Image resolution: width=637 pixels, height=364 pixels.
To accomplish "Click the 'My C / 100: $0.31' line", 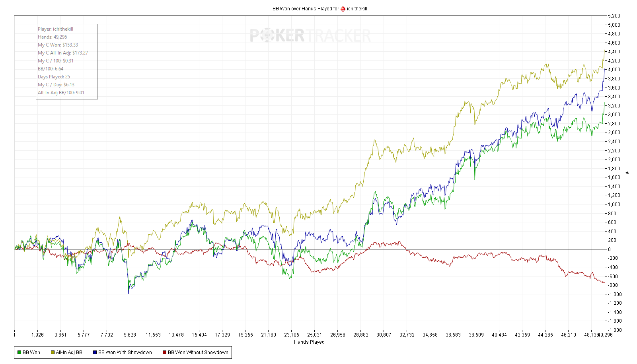I will [56, 61].
